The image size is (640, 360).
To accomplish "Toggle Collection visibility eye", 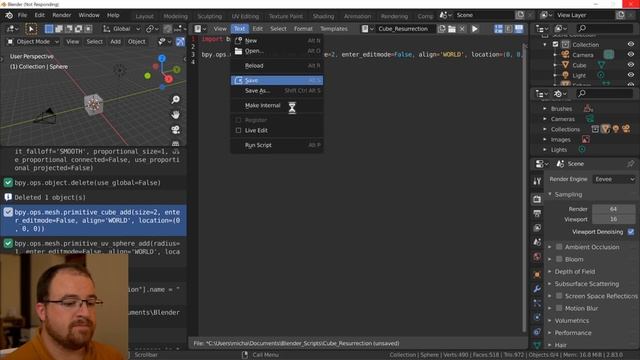I will (x=631, y=44).
